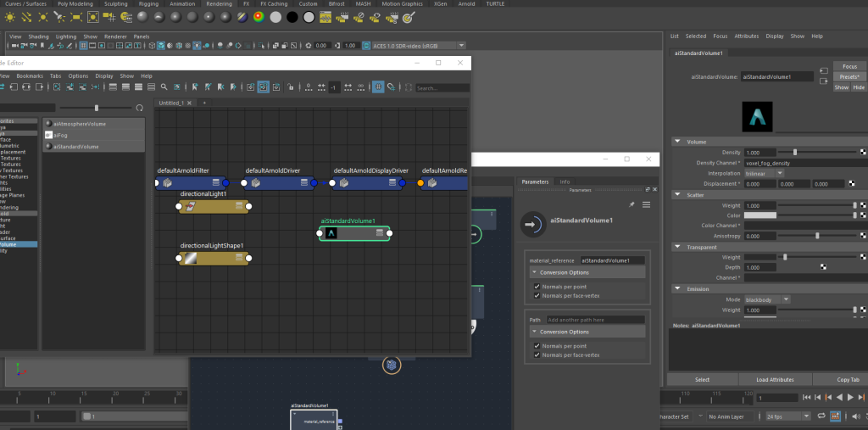This screenshot has height=430, width=868.
Task: Uncheck Normals per point under Path
Action: point(537,346)
